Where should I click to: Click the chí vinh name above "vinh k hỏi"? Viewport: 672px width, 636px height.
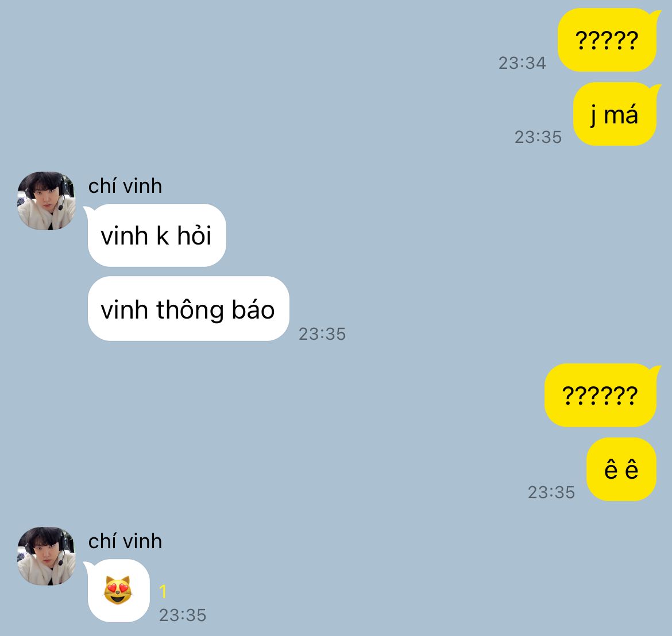125,186
